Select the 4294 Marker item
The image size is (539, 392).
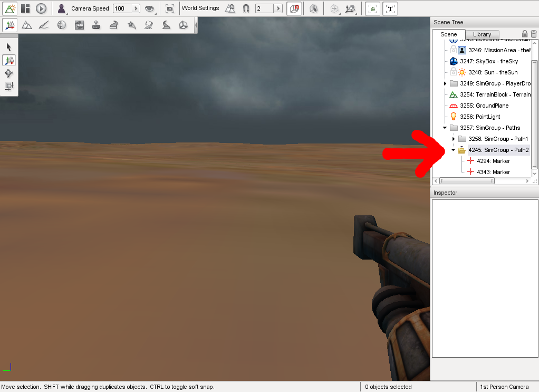493,161
